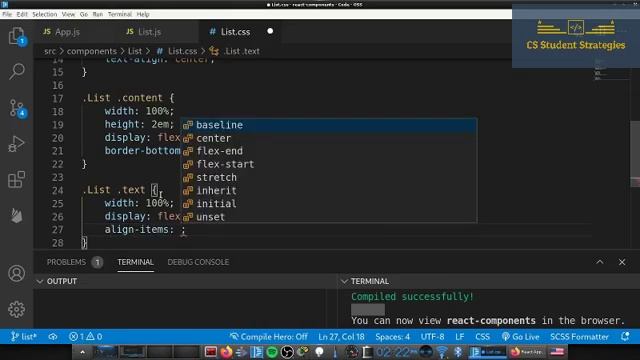Open errors and warnings count in status bar
640x360 pixels.
tap(86, 337)
